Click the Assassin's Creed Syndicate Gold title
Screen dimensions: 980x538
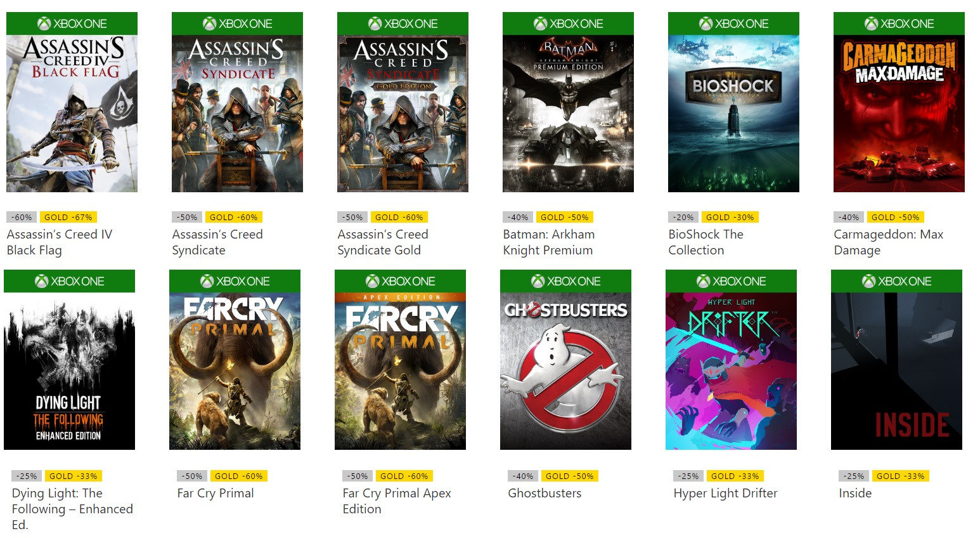pos(382,242)
